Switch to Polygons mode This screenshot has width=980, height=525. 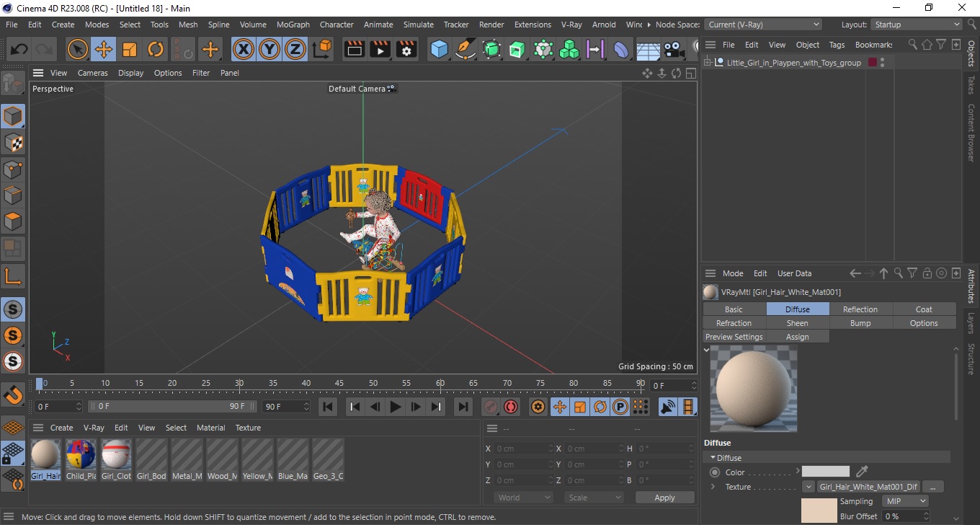click(13, 221)
